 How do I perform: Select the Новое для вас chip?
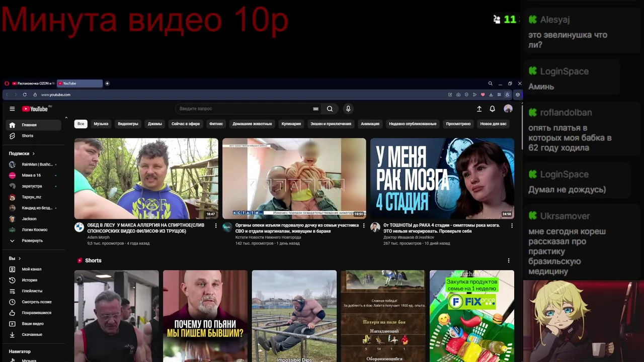[x=493, y=124]
